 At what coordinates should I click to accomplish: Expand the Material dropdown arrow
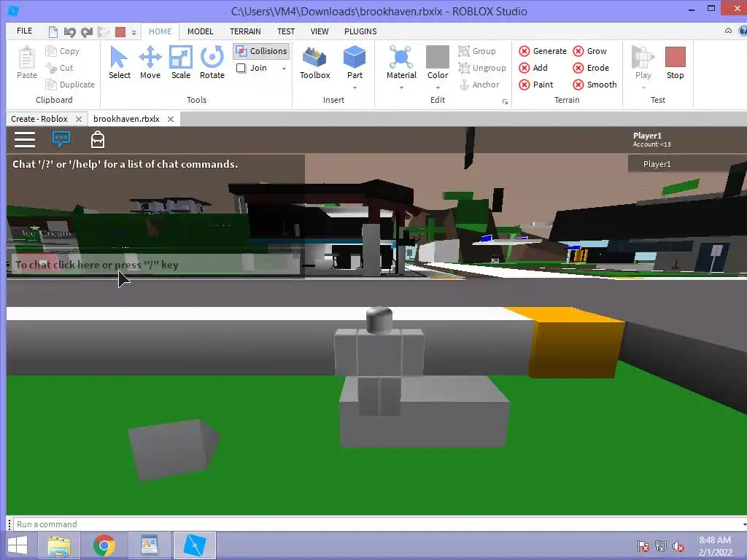(401, 87)
